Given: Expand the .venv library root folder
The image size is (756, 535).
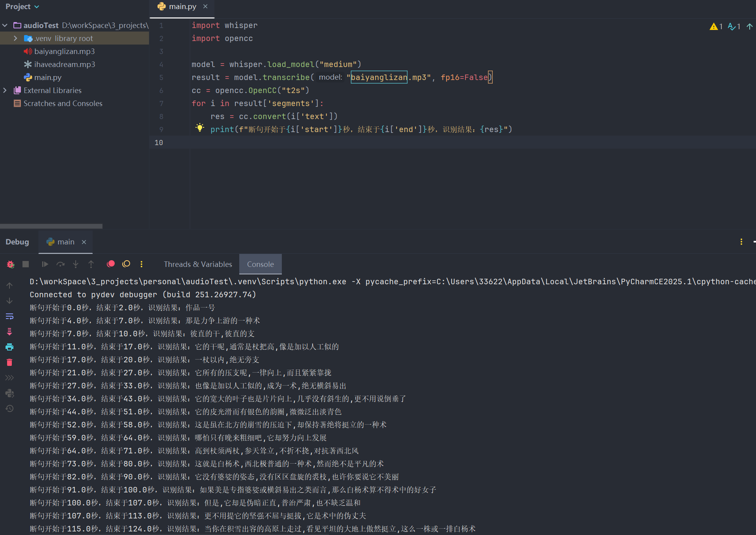Looking at the screenshot, I should [15, 38].
